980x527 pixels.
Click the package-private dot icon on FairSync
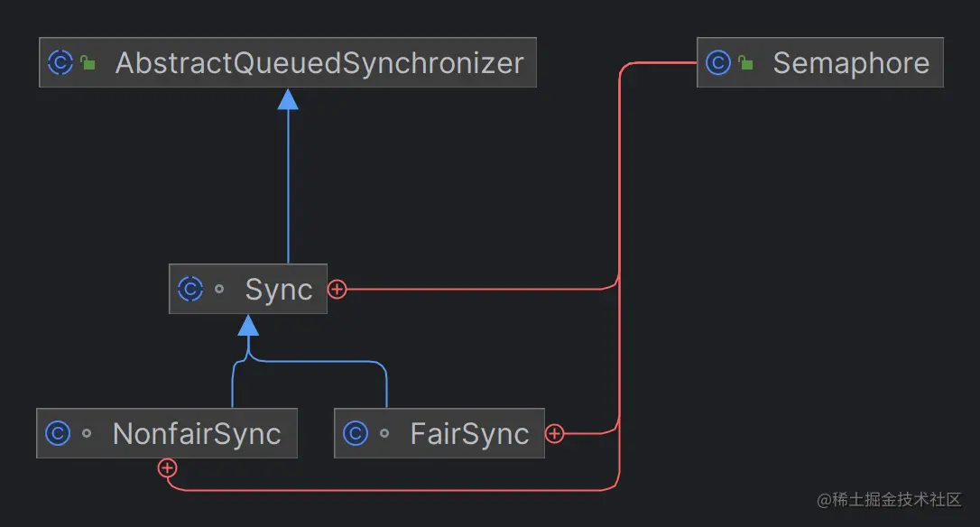tap(384, 433)
